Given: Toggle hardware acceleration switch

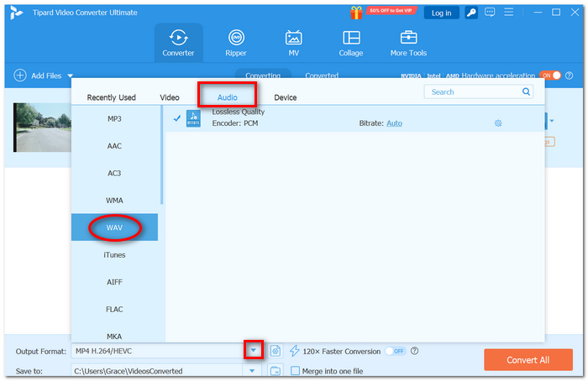Looking at the screenshot, I should [549, 76].
